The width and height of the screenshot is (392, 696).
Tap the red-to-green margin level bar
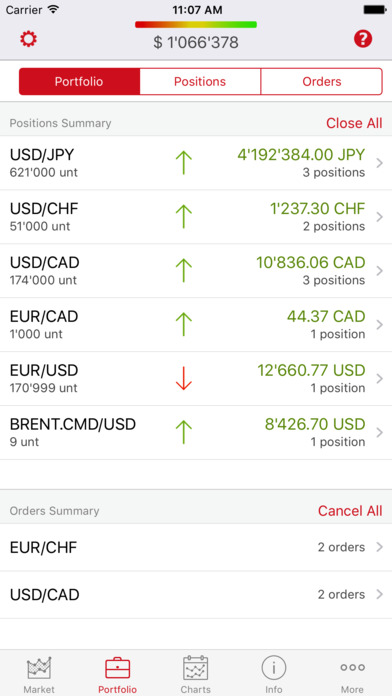(196, 24)
